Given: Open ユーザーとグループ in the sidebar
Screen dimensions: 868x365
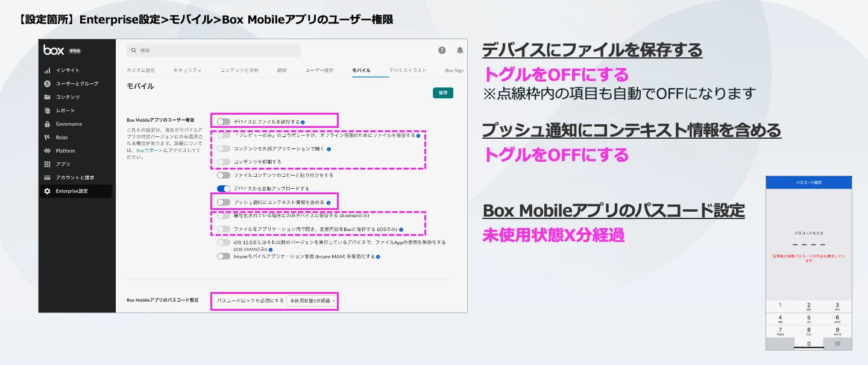Looking at the screenshot, I should (71, 83).
